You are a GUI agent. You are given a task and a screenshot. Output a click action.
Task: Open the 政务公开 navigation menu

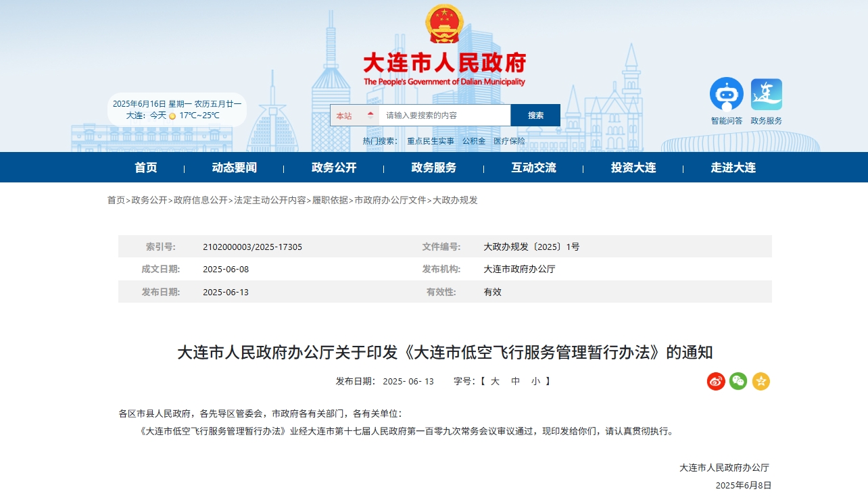334,168
